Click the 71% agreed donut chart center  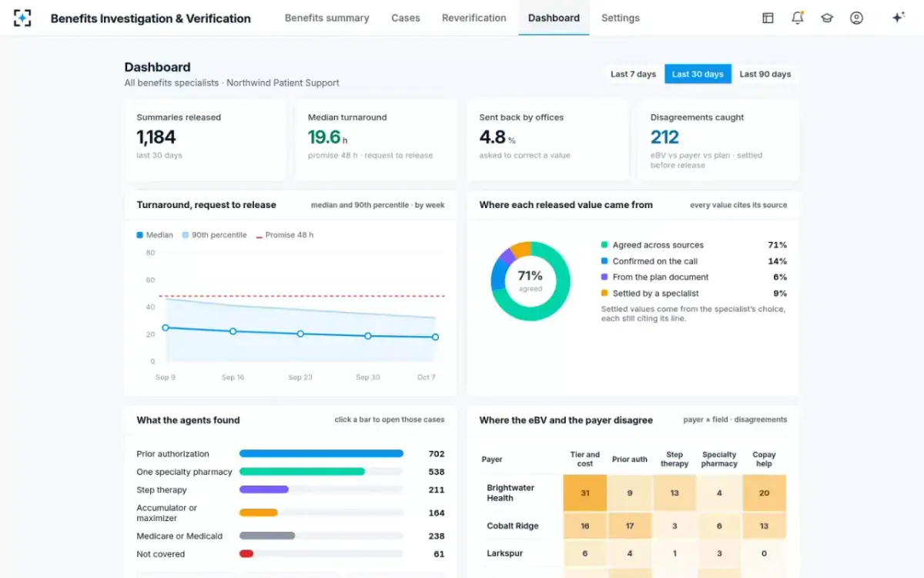point(531,281)
